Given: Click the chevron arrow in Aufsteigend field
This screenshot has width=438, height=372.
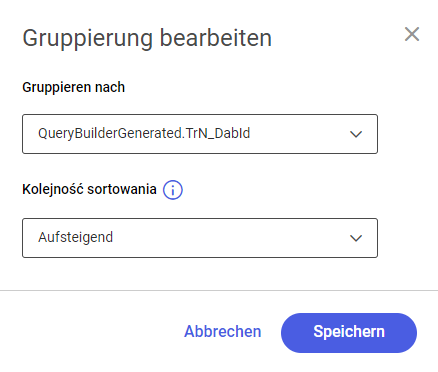Looking at the screenshot, I should tap(356, 238).
